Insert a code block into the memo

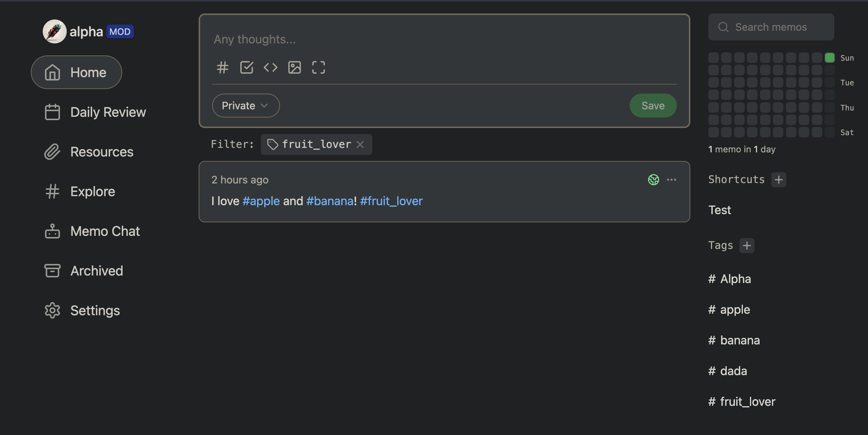(270, 67)
